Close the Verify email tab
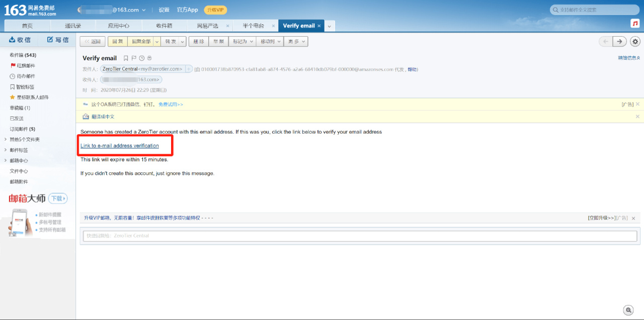 (x=319, y=26)
